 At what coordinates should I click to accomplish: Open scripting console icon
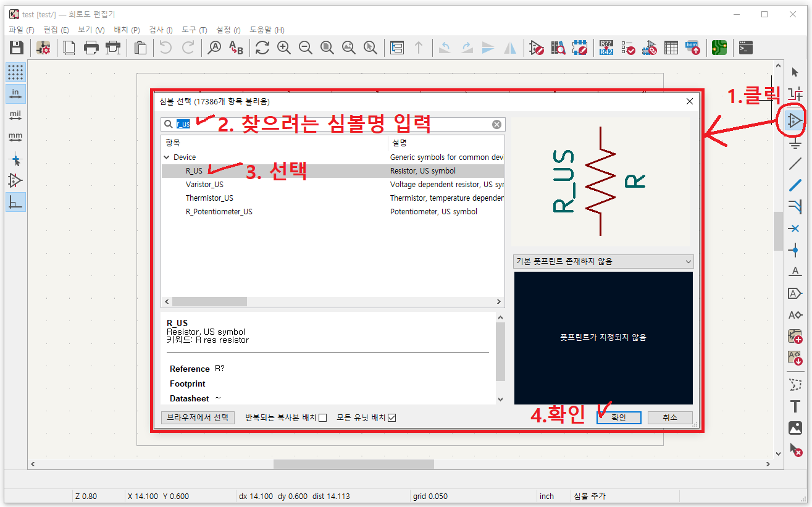pyautogui.click(x=746, y=48)
